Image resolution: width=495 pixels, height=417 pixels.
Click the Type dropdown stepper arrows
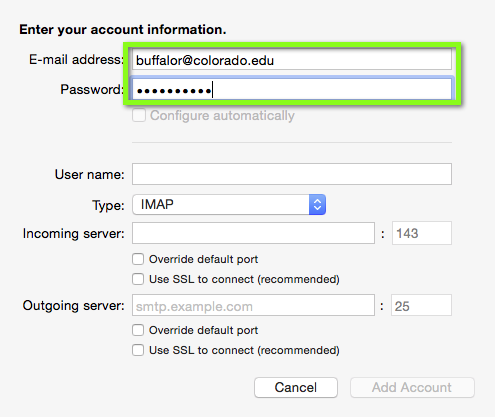317,204
